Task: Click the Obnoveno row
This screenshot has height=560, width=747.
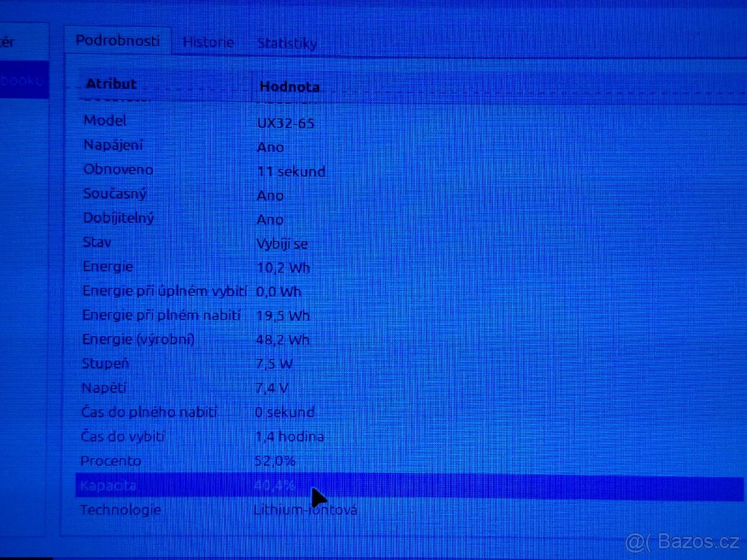Action: (118, 169)
